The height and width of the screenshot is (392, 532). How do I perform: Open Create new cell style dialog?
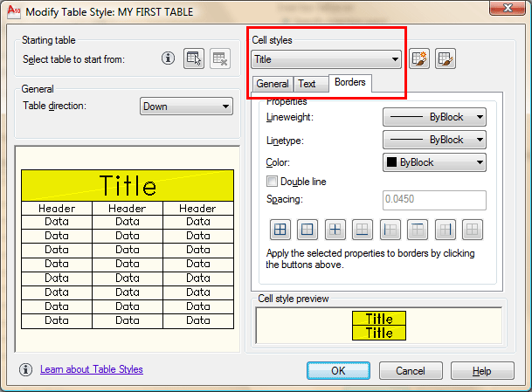point(420,59)
